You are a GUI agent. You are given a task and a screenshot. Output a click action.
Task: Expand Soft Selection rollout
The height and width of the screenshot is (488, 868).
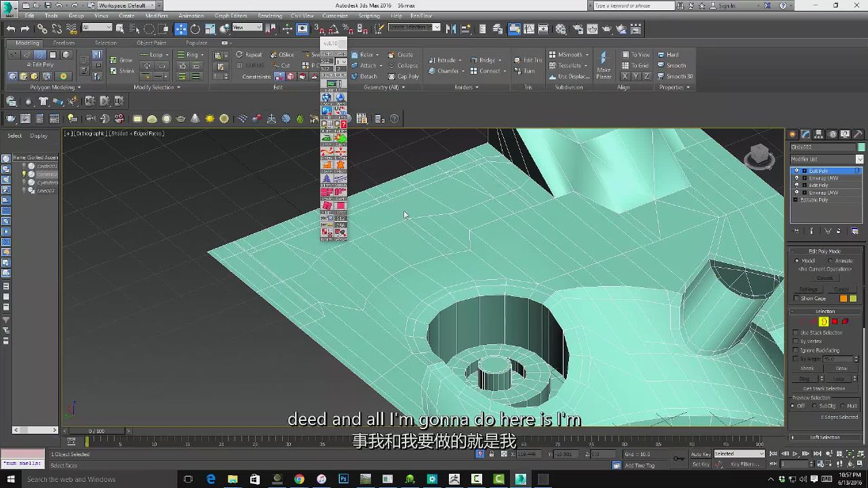825,438
